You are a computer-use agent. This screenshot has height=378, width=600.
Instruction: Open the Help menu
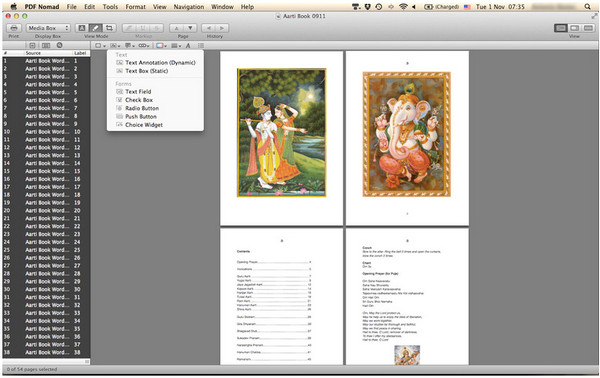(247, 7)
